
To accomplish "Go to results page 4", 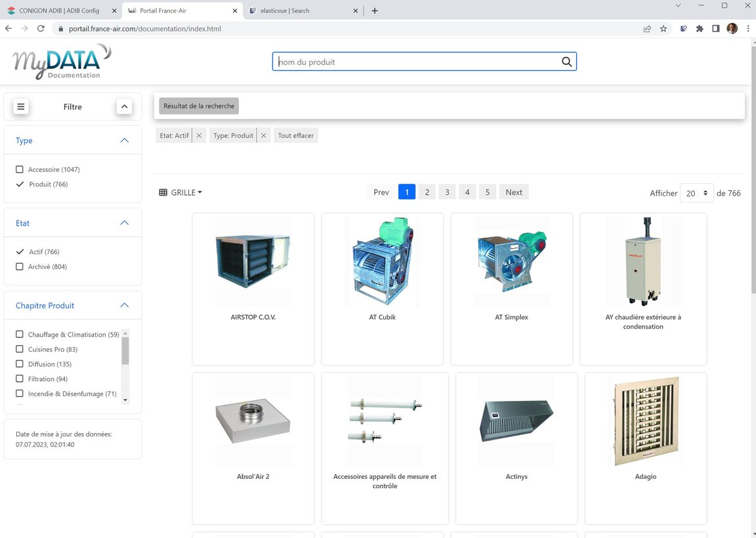I will (467, 192).
